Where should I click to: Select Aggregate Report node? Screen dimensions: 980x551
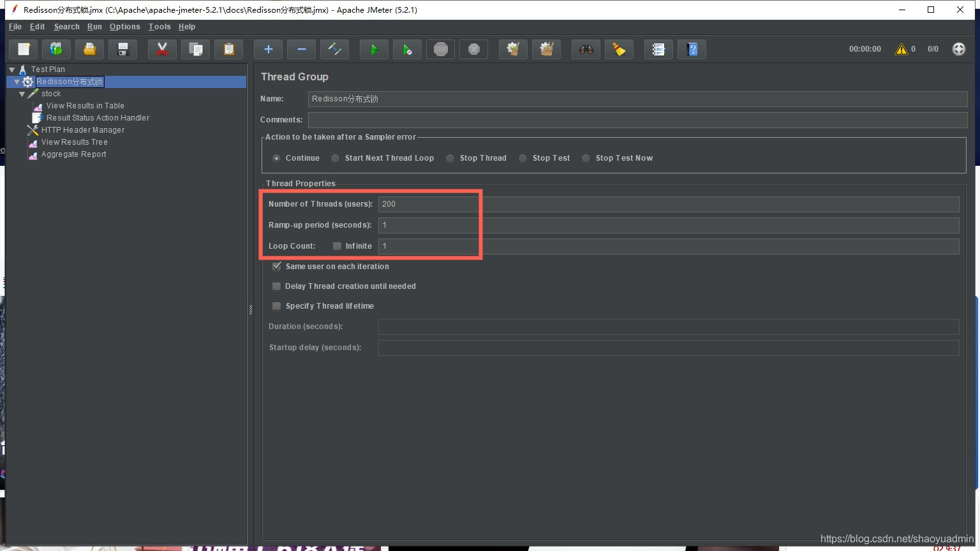pyautogui.click(x=73, y=154)
